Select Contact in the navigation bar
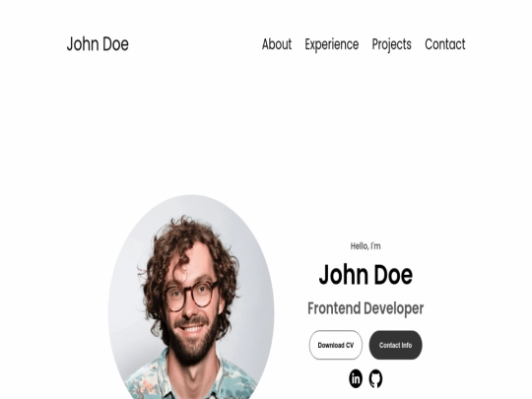532x399 pixels. point(444,44)
